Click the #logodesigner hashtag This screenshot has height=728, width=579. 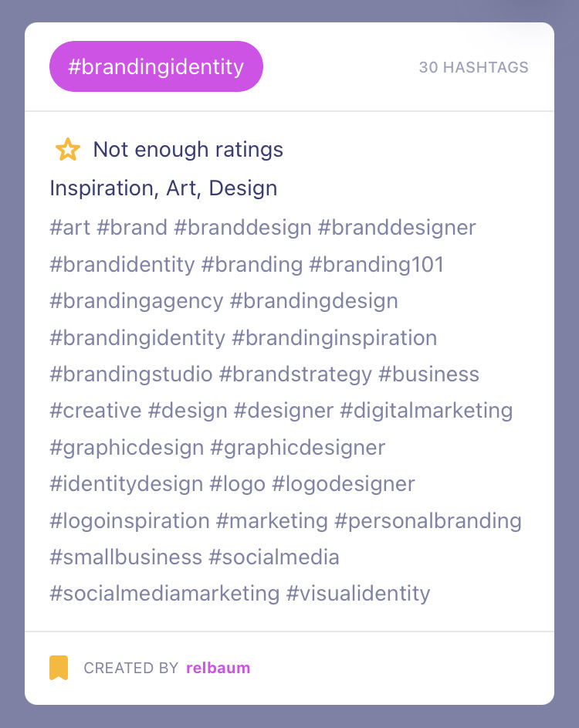pos(344,484)
